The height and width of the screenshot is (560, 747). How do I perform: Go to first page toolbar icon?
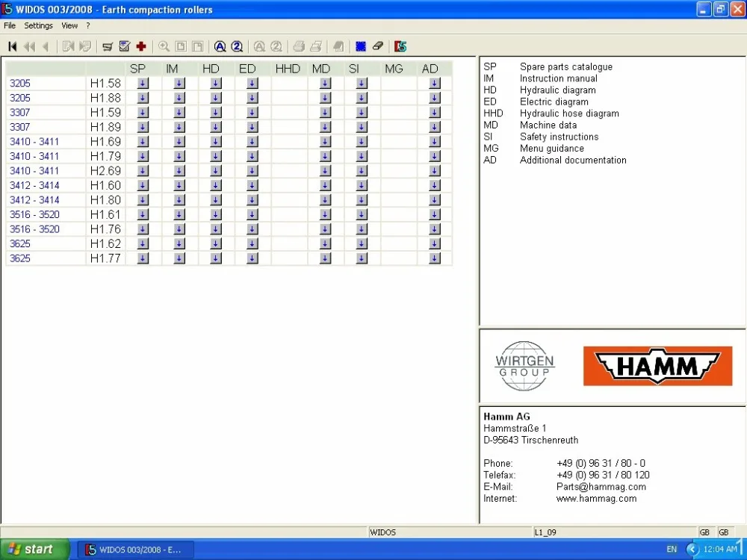(x=13, y=46)
